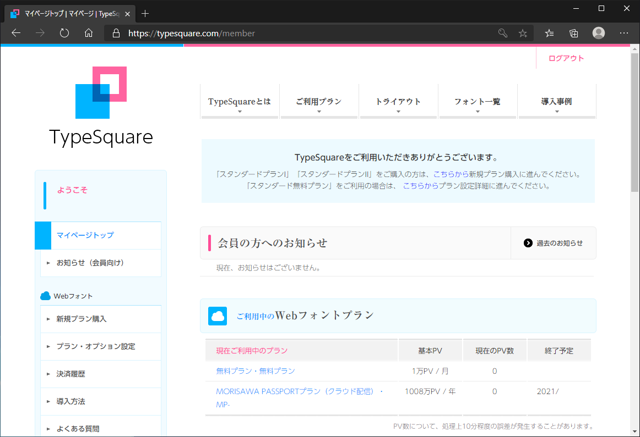This screenshot has height=437, width=640.
Task: Open よくある質問 in the sidebar
Action: click(x=101, y=426)
